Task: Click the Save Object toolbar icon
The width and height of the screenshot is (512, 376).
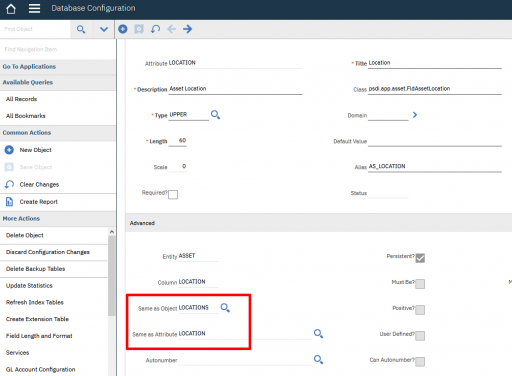Action: point(139,29)
